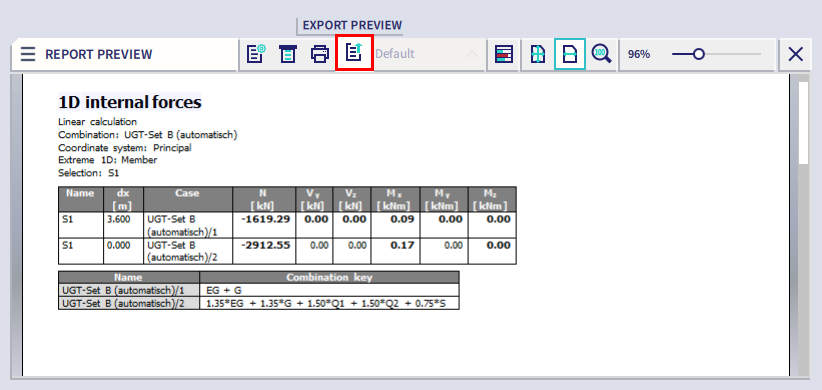This screenshot has width=822, height=390.
Task: Click the dx value 0.000
Action: pos(118,245)
